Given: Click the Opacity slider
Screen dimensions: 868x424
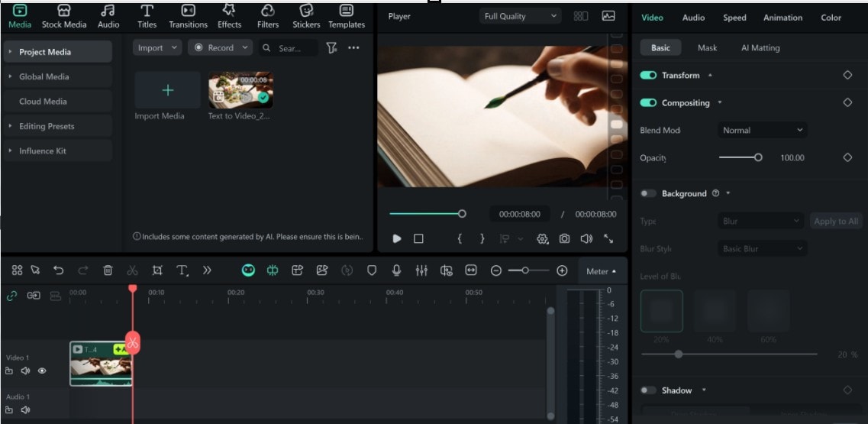Looking at the screenshot, I should click(741, 157).
